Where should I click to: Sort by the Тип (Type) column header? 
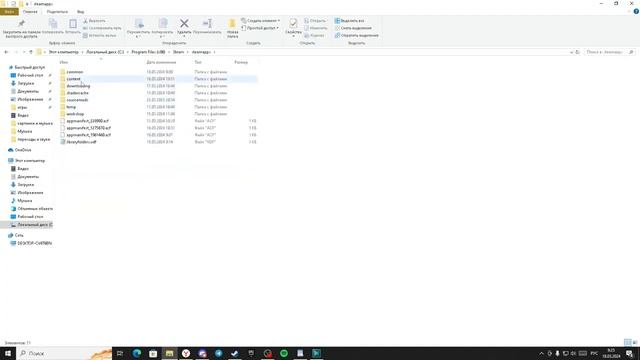click(198, 62)
